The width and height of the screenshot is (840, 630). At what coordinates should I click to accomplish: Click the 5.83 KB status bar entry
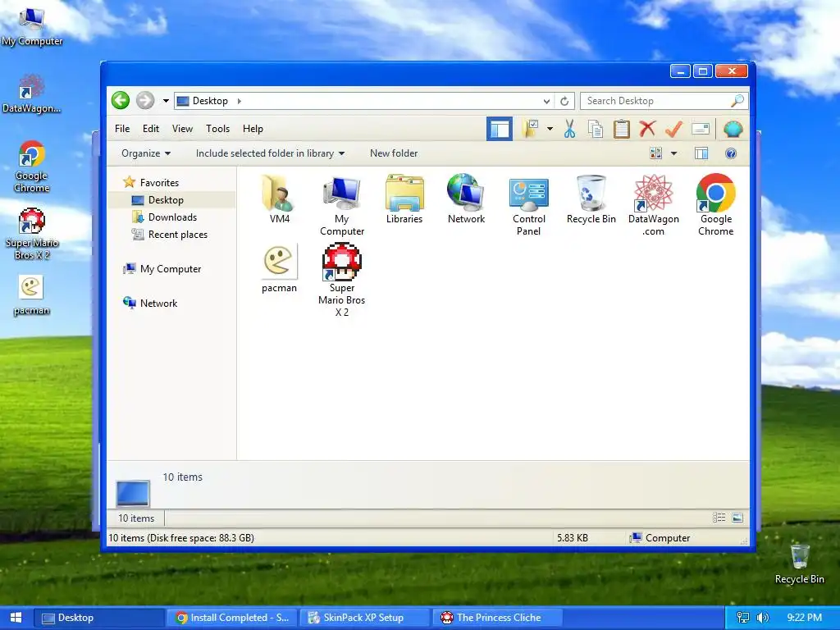point(573,538)
